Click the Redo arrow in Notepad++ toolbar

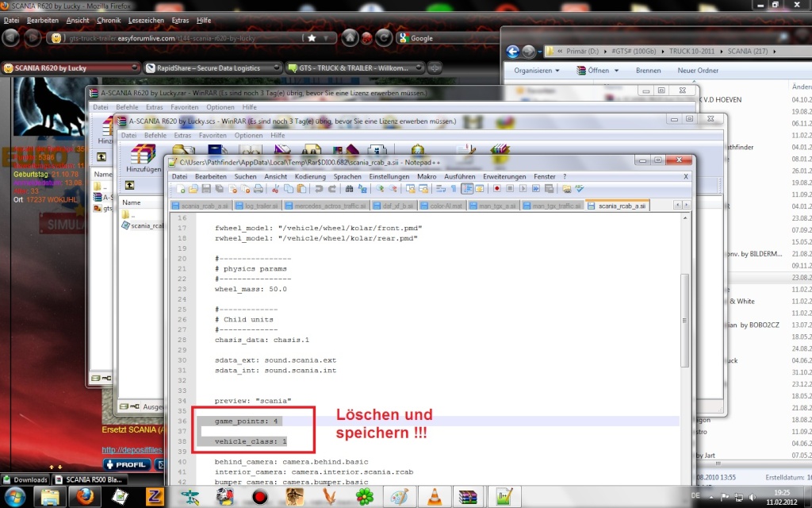(x=332, y=189)
